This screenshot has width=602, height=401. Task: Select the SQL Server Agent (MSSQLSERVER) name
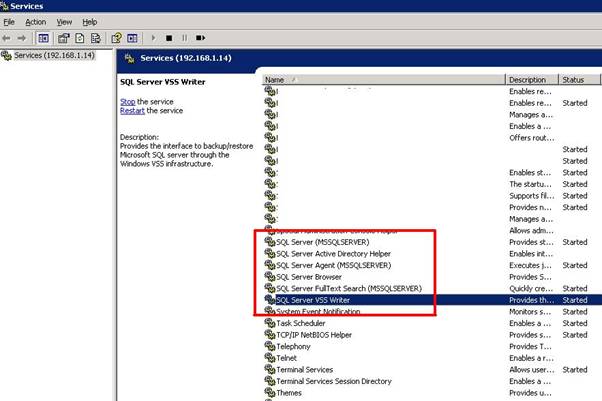tap(333, 265)
